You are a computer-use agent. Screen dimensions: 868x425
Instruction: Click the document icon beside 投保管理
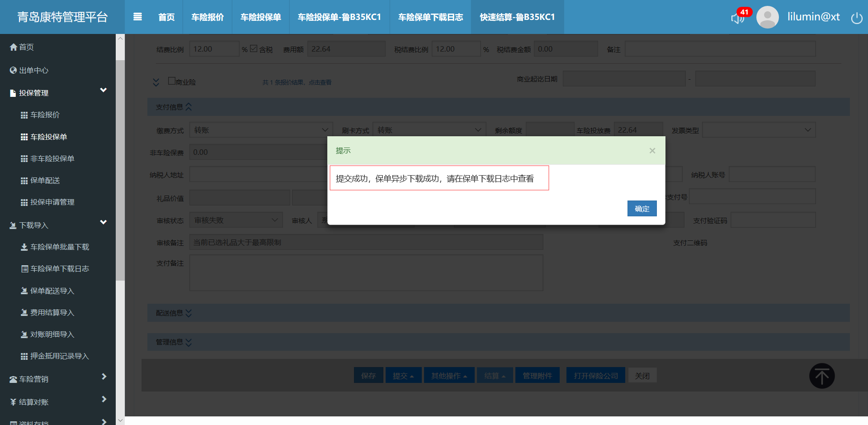pos(13,93)
